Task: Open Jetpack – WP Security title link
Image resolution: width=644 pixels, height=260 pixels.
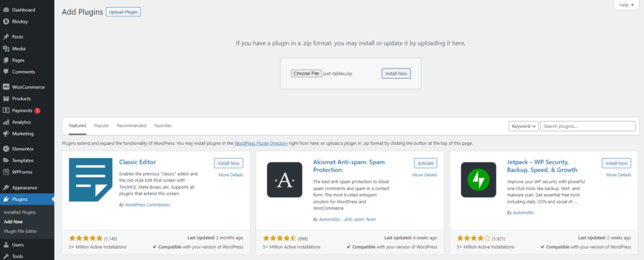Action: point(543,166)
